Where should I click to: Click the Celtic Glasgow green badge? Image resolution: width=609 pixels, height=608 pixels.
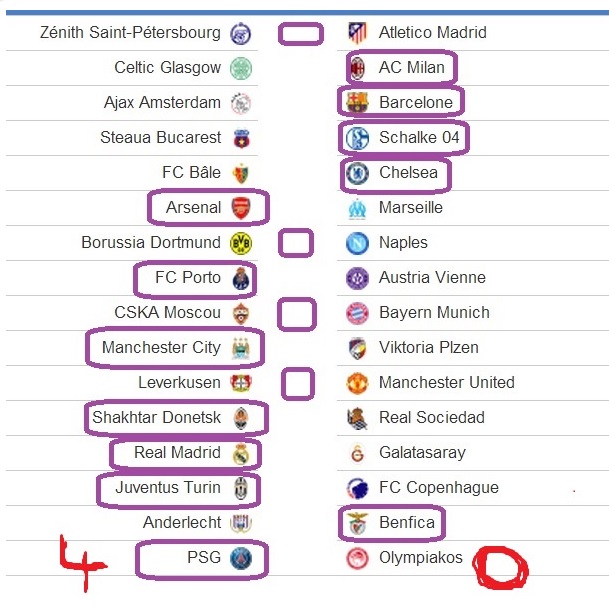241,68
